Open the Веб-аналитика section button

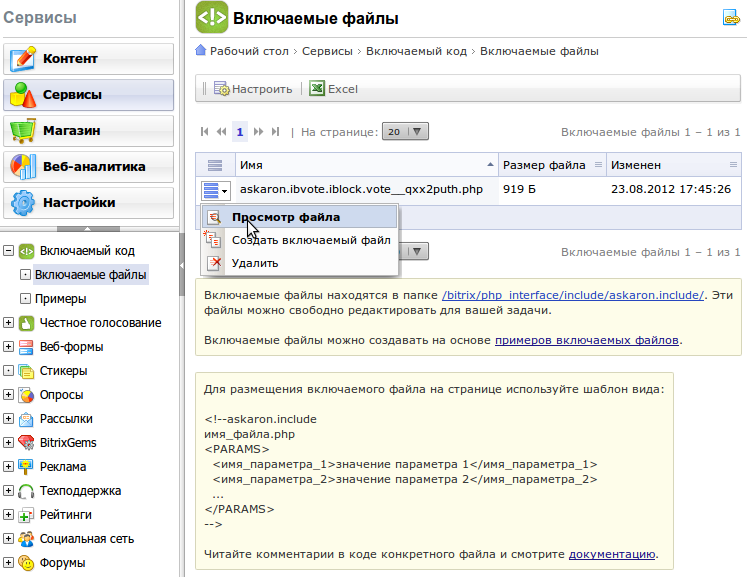(88, 167)
